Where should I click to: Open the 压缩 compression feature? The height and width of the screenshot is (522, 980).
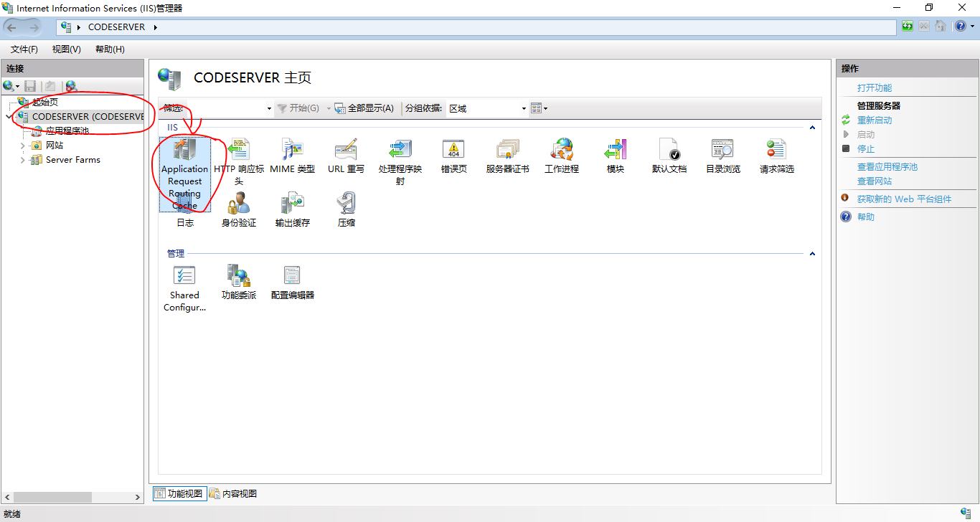coord(346,204)
